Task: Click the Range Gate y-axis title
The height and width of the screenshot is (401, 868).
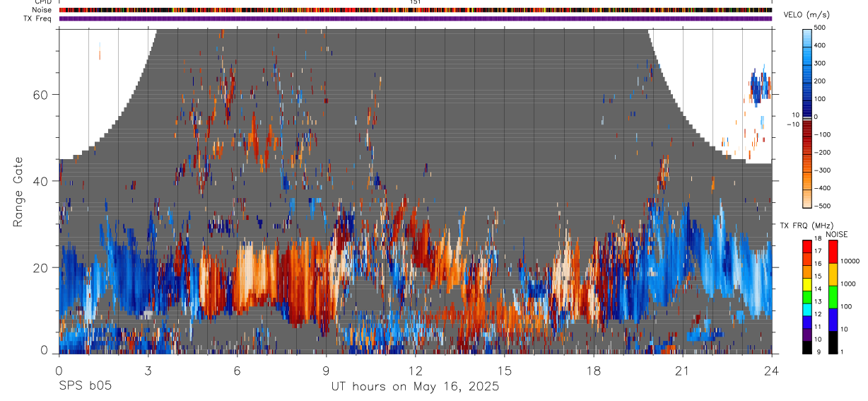Action: click(x=18, y=192)
